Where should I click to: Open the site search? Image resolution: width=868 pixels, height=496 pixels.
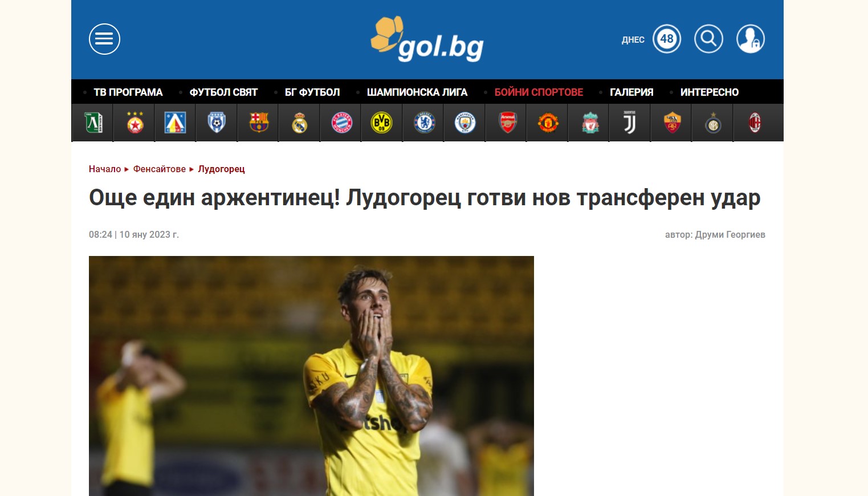[708, 39]
